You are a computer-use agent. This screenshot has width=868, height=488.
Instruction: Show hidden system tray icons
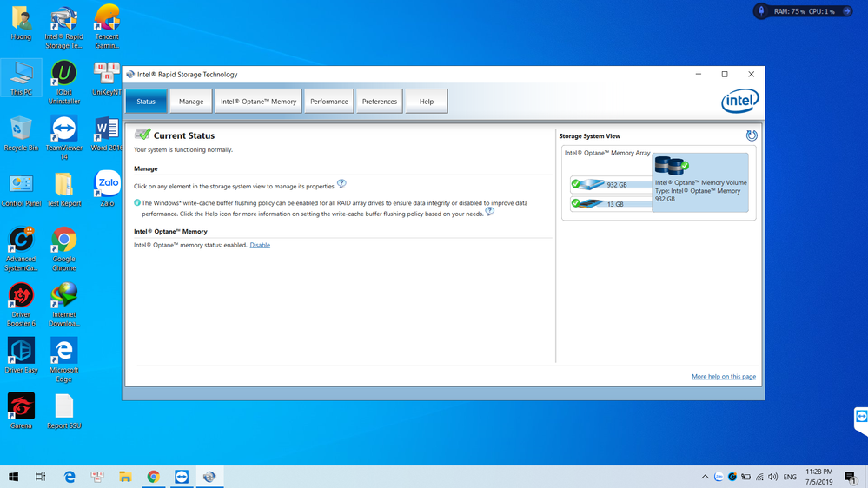(x=705, y=477)
